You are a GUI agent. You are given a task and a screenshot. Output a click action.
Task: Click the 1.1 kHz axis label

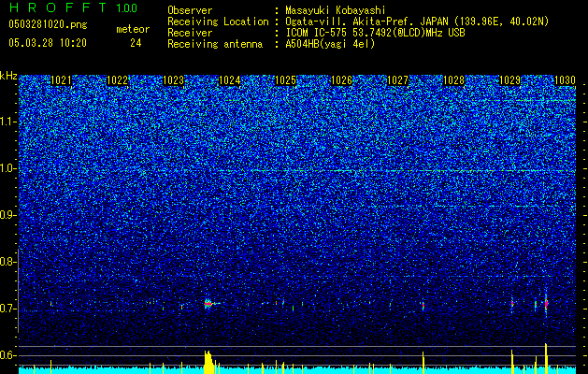pos(8,122)
